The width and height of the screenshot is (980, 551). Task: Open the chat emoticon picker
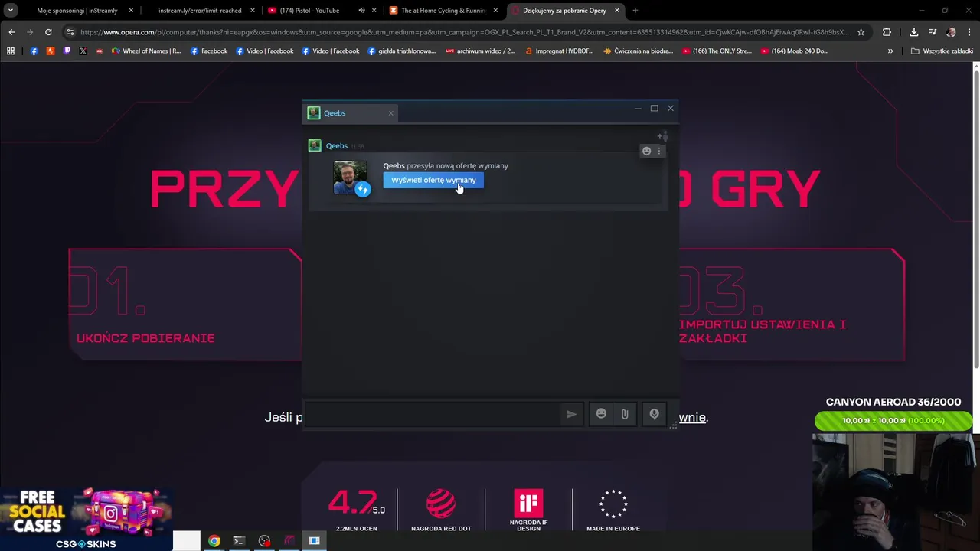601,414
